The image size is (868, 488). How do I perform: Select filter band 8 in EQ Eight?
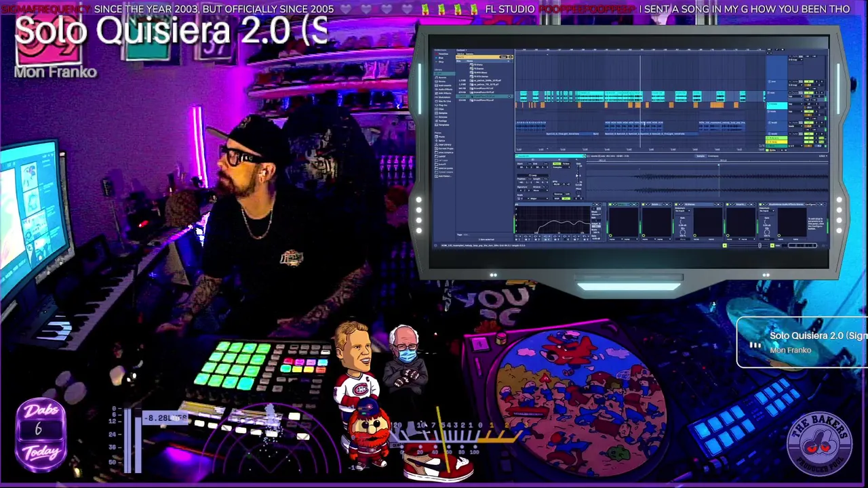point(585,237)
